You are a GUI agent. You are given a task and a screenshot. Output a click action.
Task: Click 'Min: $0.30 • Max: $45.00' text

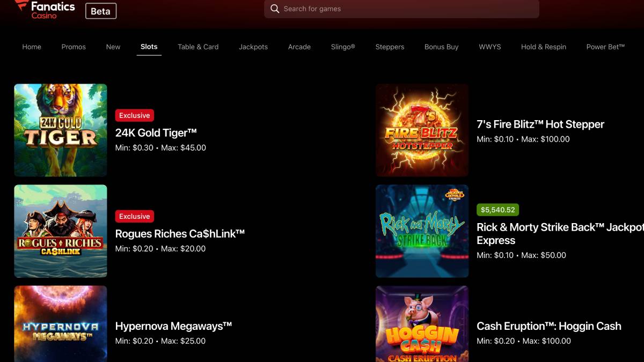click(x=160, y=148)
